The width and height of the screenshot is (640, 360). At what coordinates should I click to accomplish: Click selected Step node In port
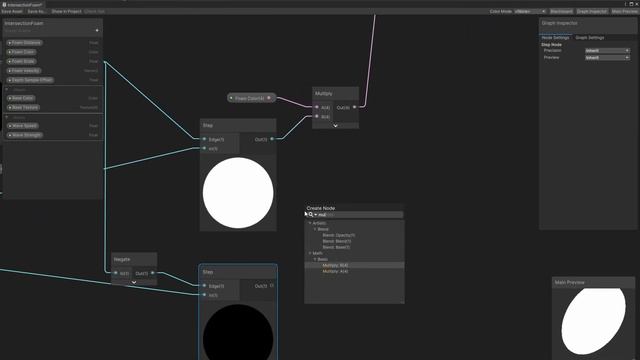(204, 295)
